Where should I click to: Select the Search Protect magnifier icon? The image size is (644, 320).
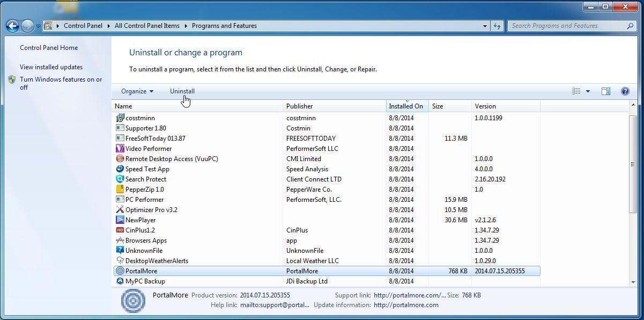coord(120,179)
